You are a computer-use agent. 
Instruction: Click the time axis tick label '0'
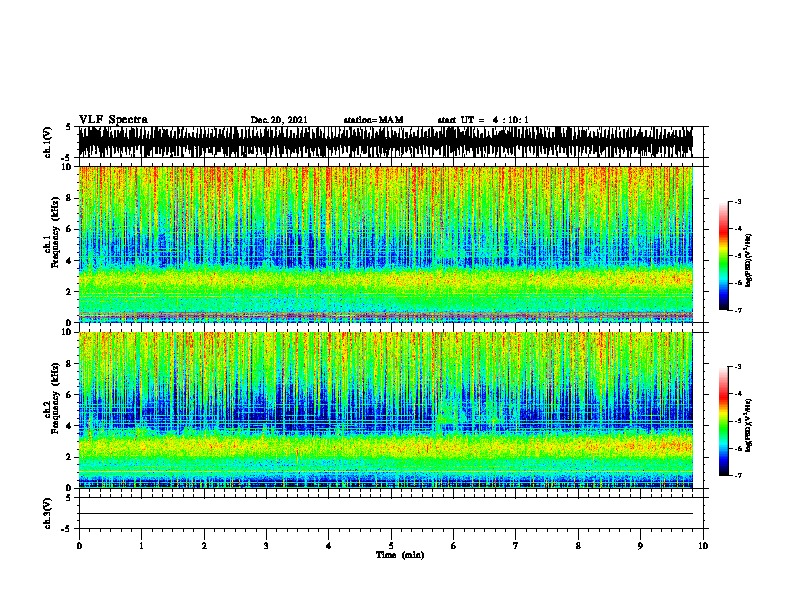pos(79,546)
